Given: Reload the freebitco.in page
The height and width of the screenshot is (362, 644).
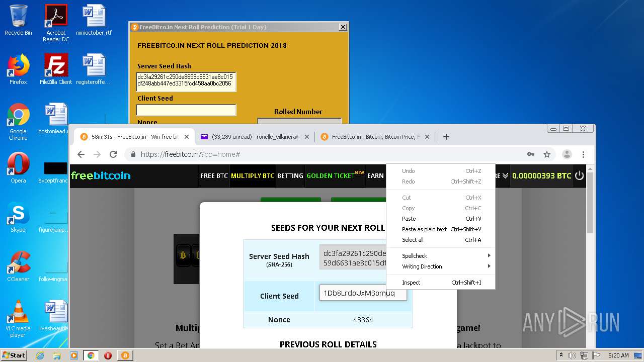Looking at the screenshot, I should pyautogui.click(x=113, y=154).
